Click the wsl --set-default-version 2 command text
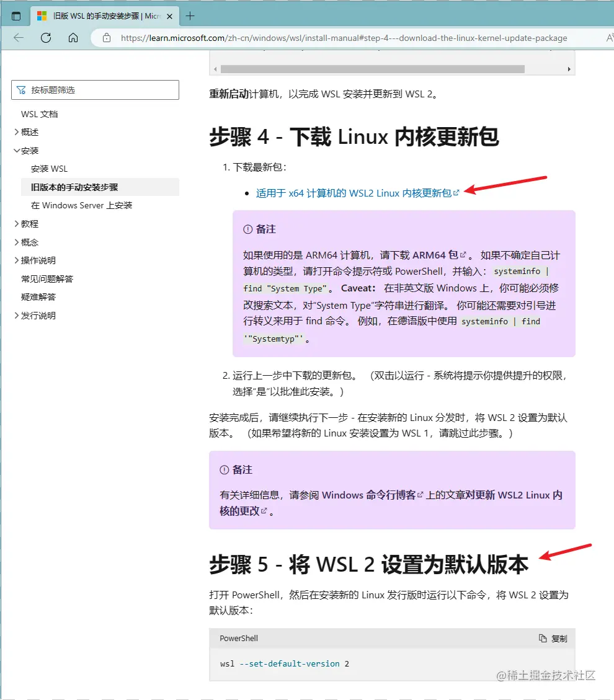This screenshot has height=700, width=614. (285, 664)
